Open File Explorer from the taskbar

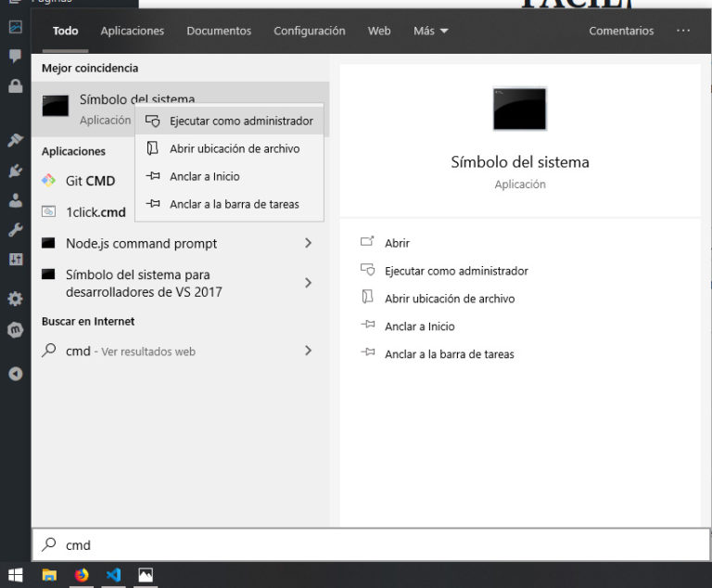coord(49,575)
